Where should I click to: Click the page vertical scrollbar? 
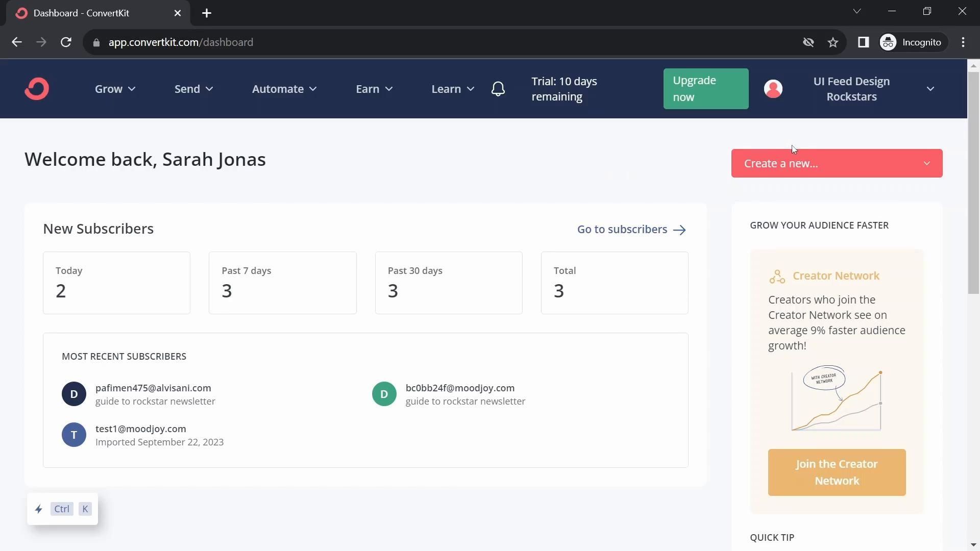[973, 183]
